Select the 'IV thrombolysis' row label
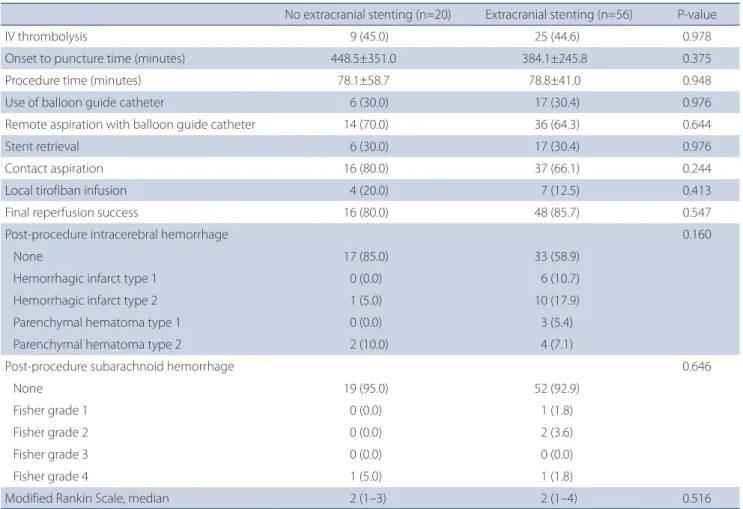The image size is (743, 509). click(x=46, y=36)
